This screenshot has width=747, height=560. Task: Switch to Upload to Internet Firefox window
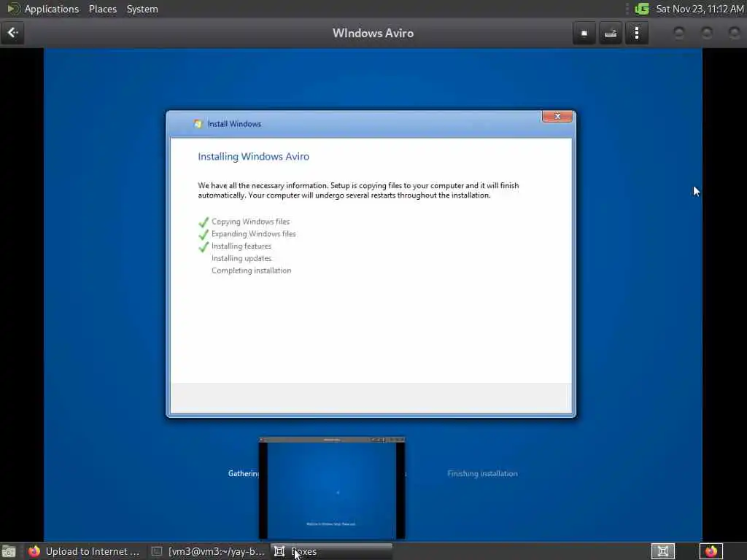[x=85, y=551]
